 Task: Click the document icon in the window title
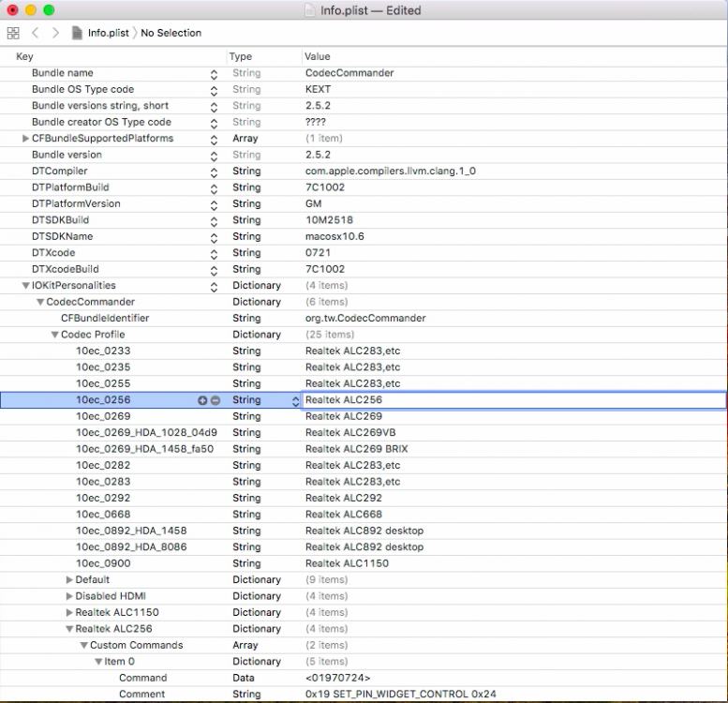[310, 10]
